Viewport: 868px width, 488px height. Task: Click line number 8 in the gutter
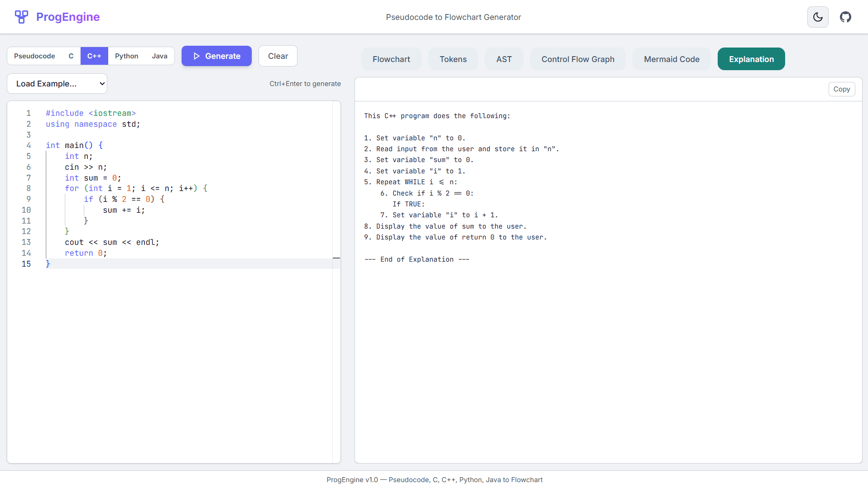tap(29, 188)
